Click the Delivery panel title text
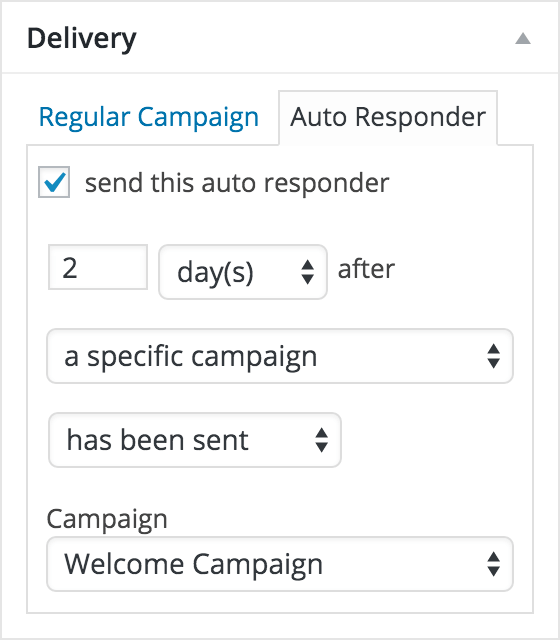Screen dimensions: 560x640 point(82,39)
